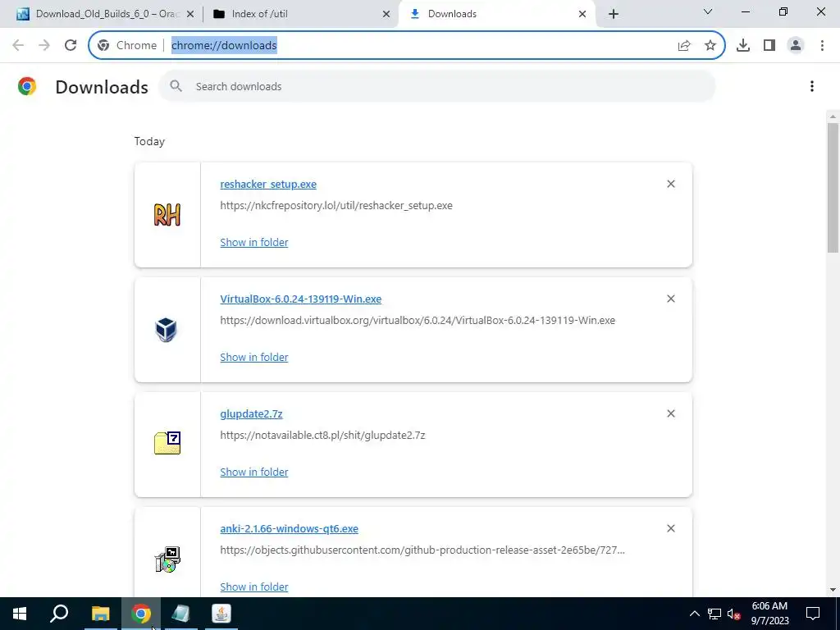Open File Explorer from the taskbar
The width and height of the screenshot is (840, 630).
(x=100, y=614)
